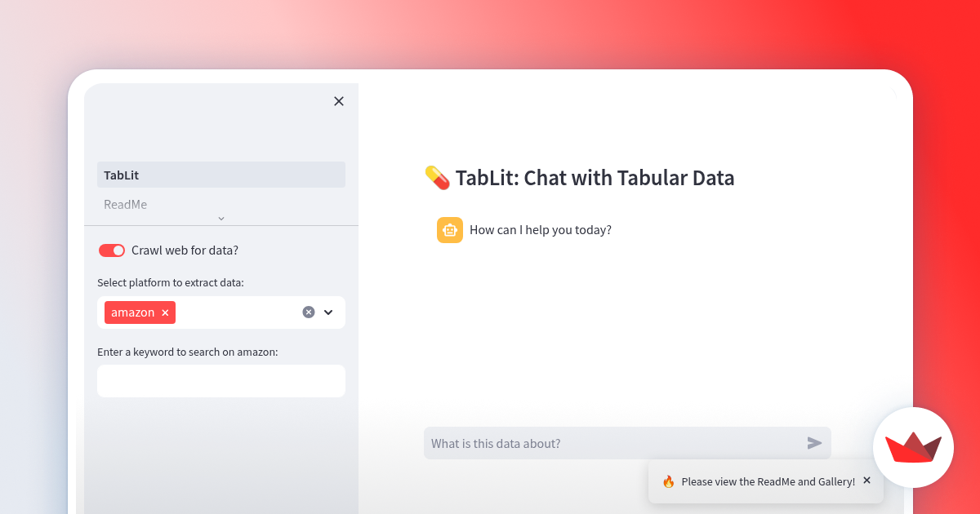Focus the amazon keyword search field

(x=221, y=381)
